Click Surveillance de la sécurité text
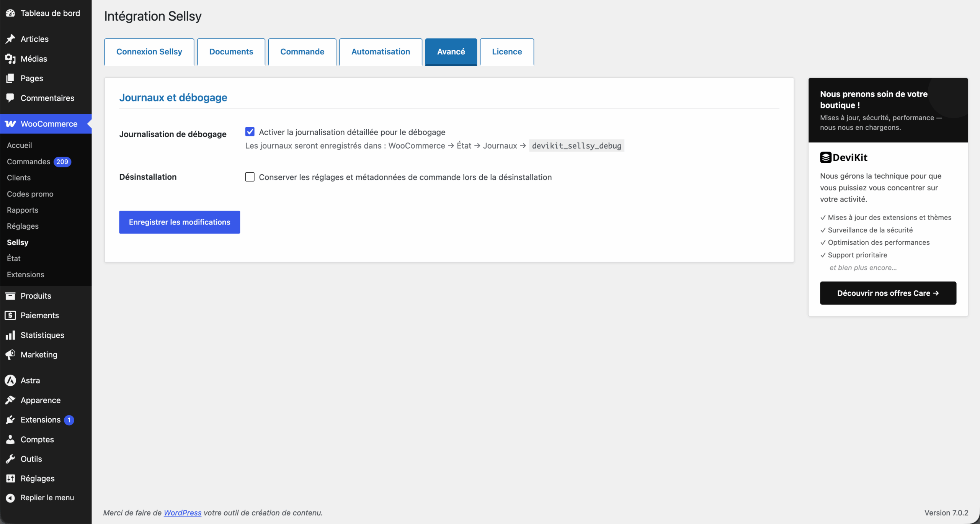The height and width of the screenshot is (524, 980). 871,230
